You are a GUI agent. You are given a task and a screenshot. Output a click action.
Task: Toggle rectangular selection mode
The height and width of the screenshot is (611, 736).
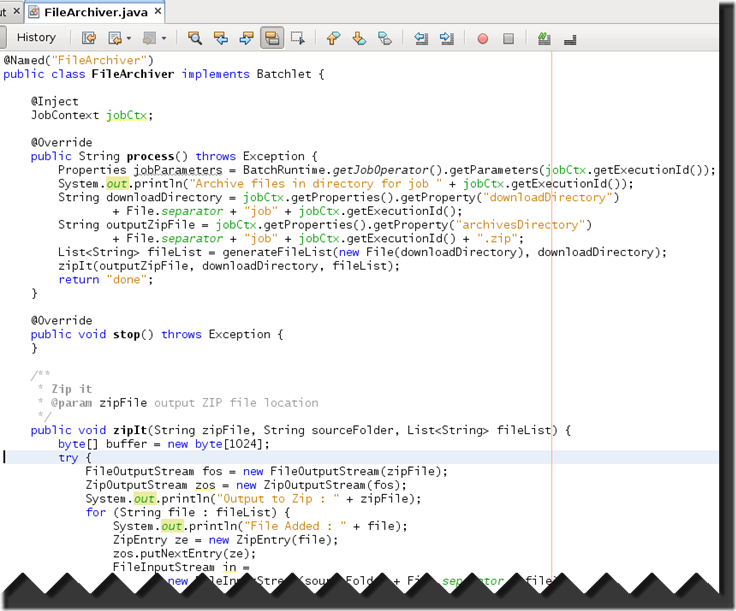pyautogui.click(x=297, y=38)
